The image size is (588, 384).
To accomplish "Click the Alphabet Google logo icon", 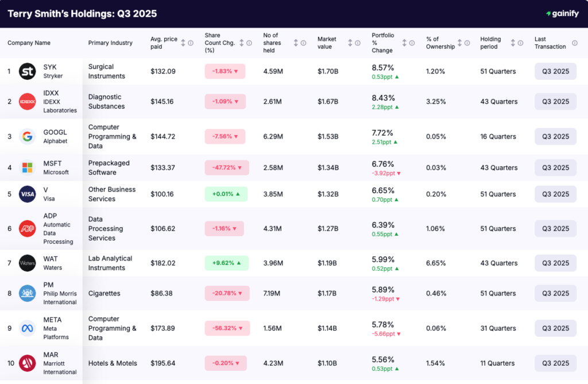I will pos(28,137).
